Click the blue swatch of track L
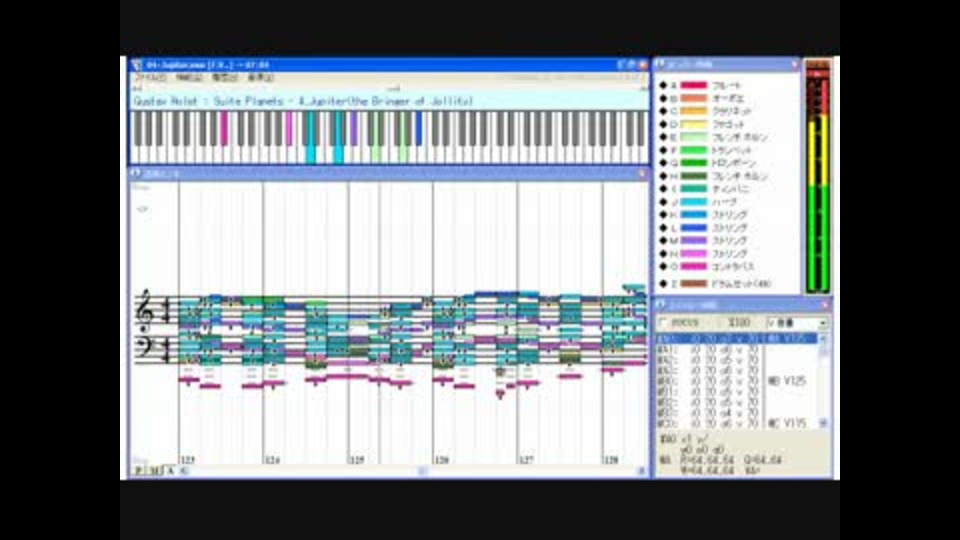Viewport: 960px width, 540px height. point(694,228)
